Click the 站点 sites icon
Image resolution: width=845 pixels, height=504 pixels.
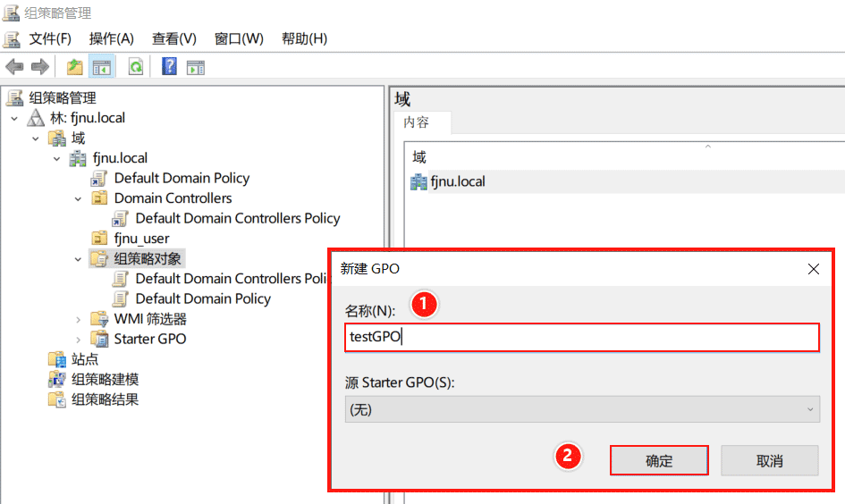[57, 359]
